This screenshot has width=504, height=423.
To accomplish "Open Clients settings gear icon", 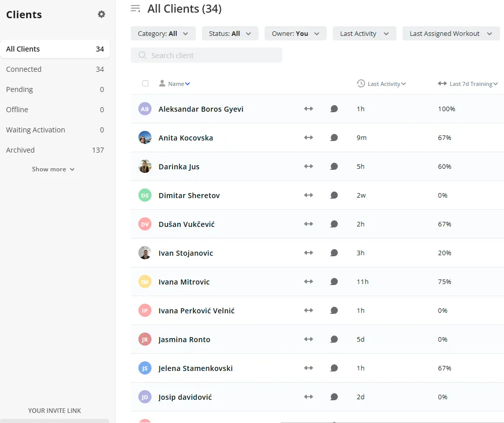I will [102, 14].
